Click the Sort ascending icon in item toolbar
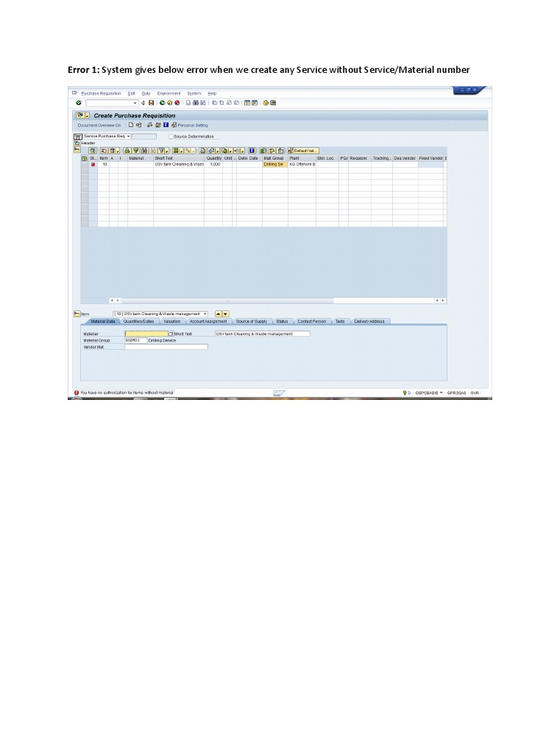 (126, 150)
